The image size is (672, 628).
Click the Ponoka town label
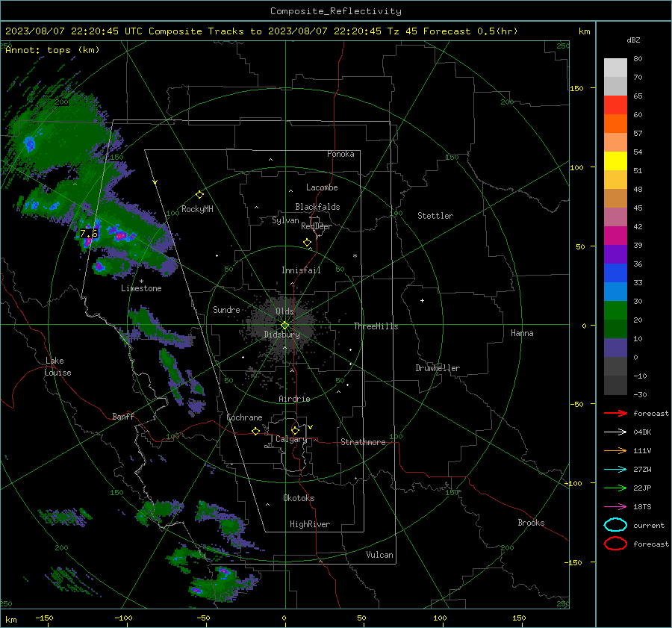pos(340,154)
